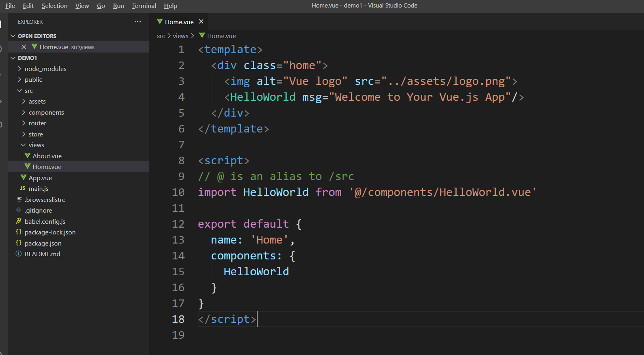Select the Home.vue editor tab
This screenshot has height=355, width=644.
[180, 22]
